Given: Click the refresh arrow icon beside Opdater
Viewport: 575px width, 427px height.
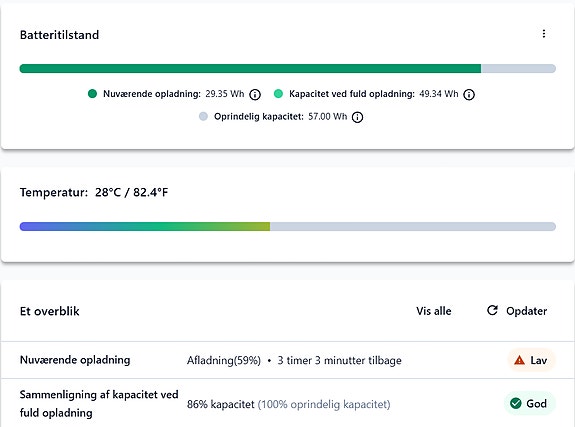Looking at the screenshot, I should click(x=492, y=310).
